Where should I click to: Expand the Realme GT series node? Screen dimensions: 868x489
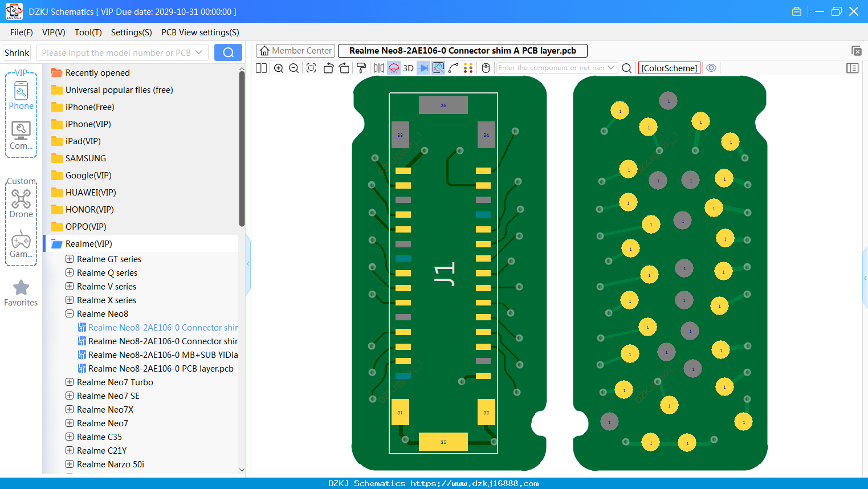(70, 259)
